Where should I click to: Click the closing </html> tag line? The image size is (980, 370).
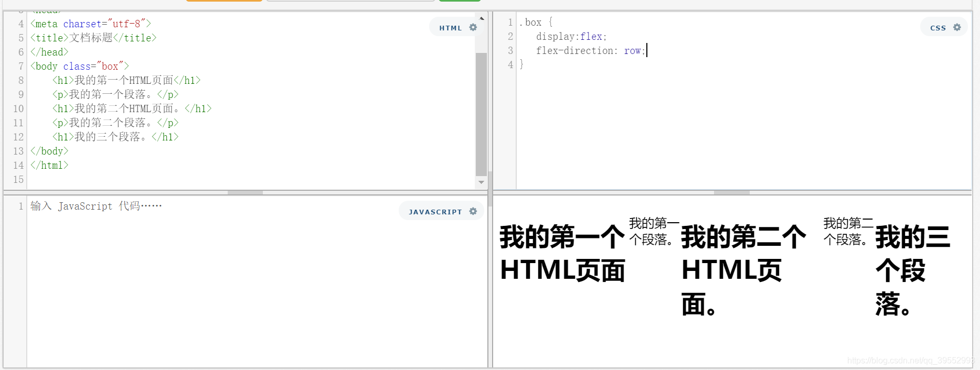pyautogui.click(x=49, y=165)
